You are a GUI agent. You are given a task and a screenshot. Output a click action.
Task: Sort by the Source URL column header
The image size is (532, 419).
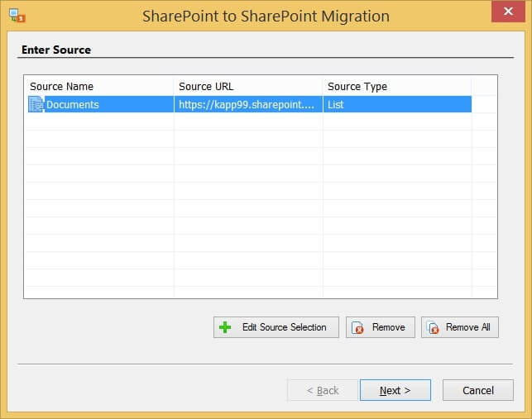tap(248, 87)
